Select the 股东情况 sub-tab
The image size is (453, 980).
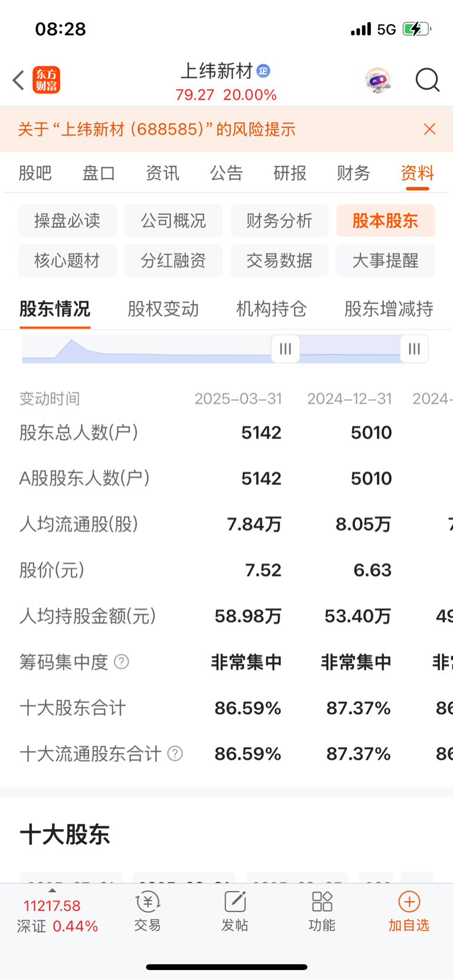tap(55, 309)
